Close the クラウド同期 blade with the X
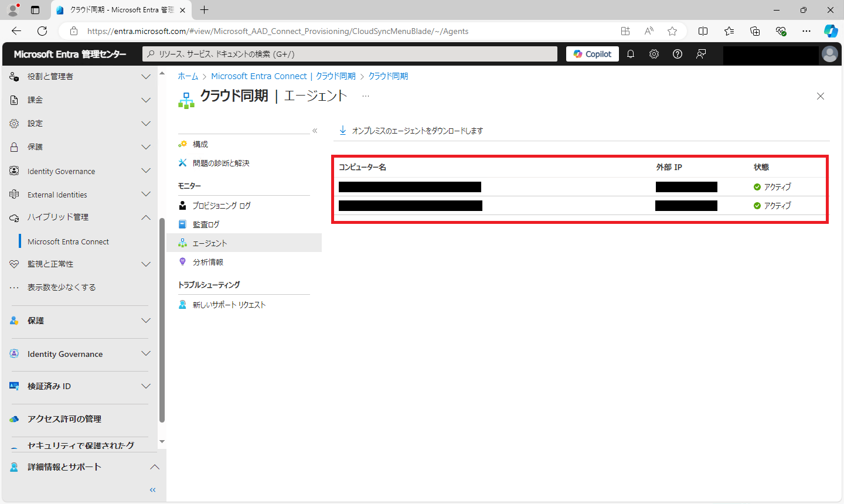Image resolution: width=844 pixels, height=504 pixels. click(x=821, y=96)
